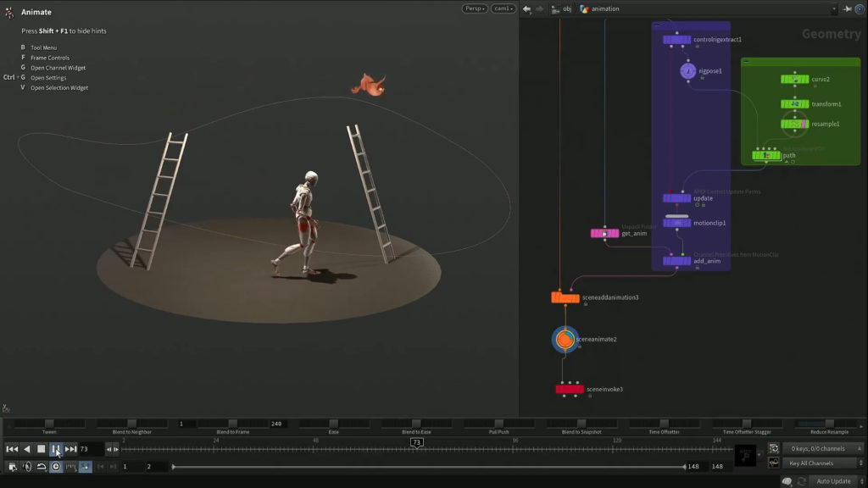Open the cam1 camera selector dropdown
This screenshot has width=868, height=488.
coord(504,8)
